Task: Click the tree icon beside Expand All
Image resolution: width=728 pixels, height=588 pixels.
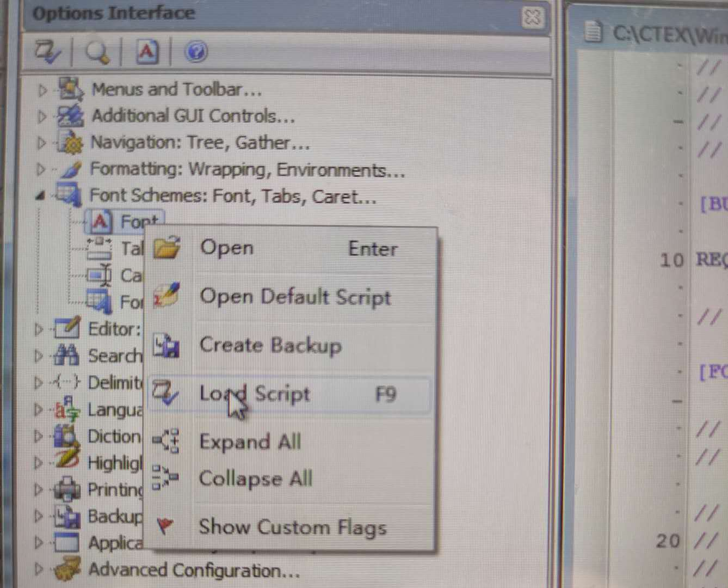Action: pyautogui.click(x=165, y=441)
